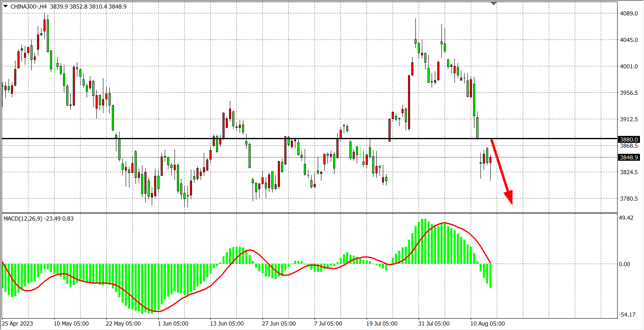Screen dimensions: 644x330
Task: Click the 13 Jun 05:00 date label
Action: [x=227, y=323]
